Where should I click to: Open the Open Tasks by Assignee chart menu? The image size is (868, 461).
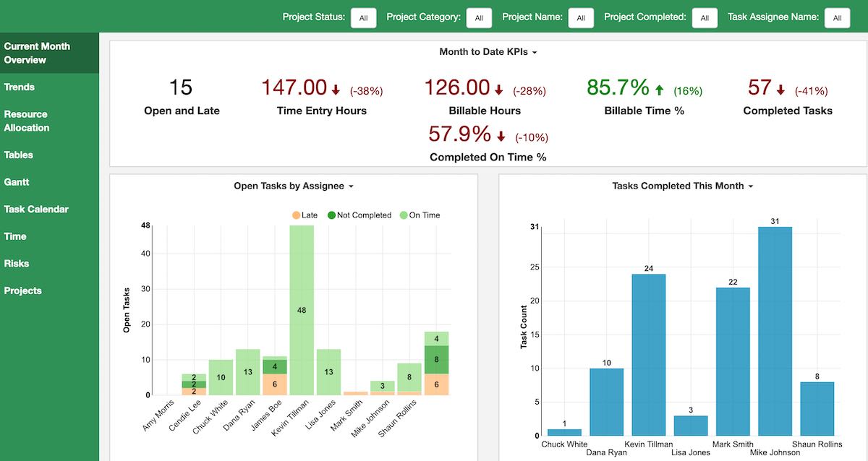(x=351, y=186)
